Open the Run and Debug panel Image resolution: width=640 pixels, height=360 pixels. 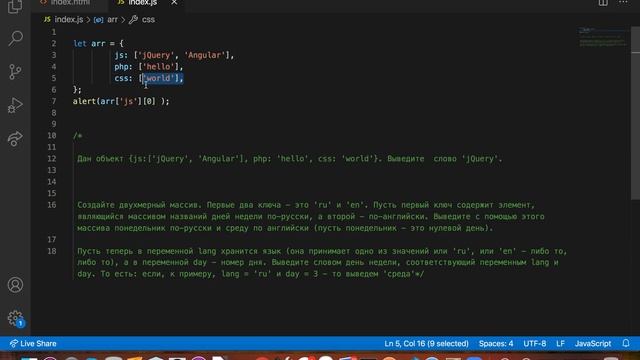[x=15, y=105]
